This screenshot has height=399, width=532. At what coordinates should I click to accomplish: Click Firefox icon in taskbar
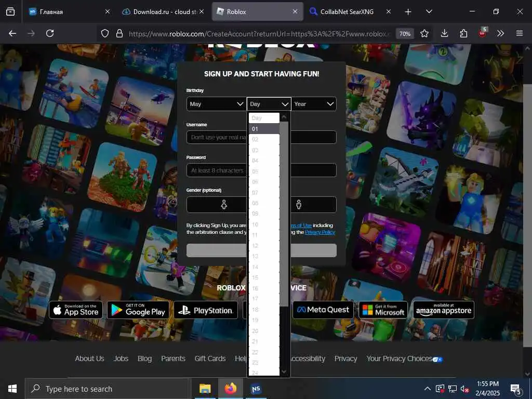click(230, 389)
